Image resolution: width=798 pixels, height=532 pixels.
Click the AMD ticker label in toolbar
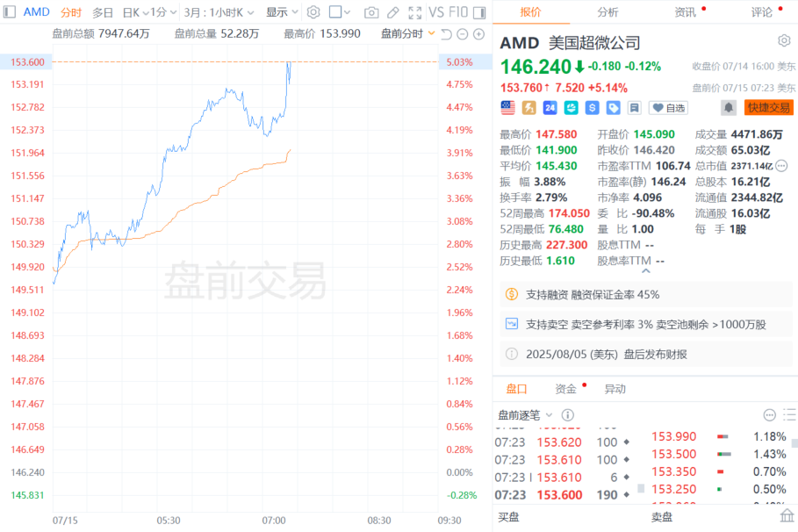tap(36, 11)
